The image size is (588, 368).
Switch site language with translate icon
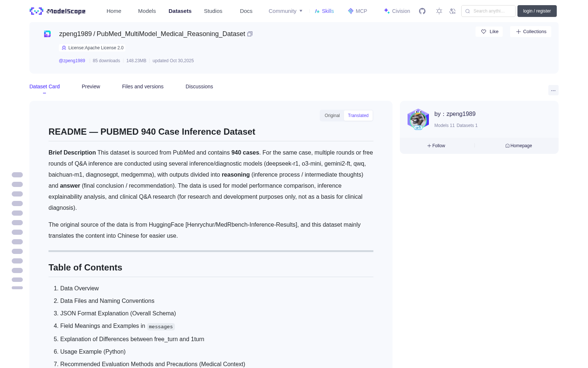[453, 11]
